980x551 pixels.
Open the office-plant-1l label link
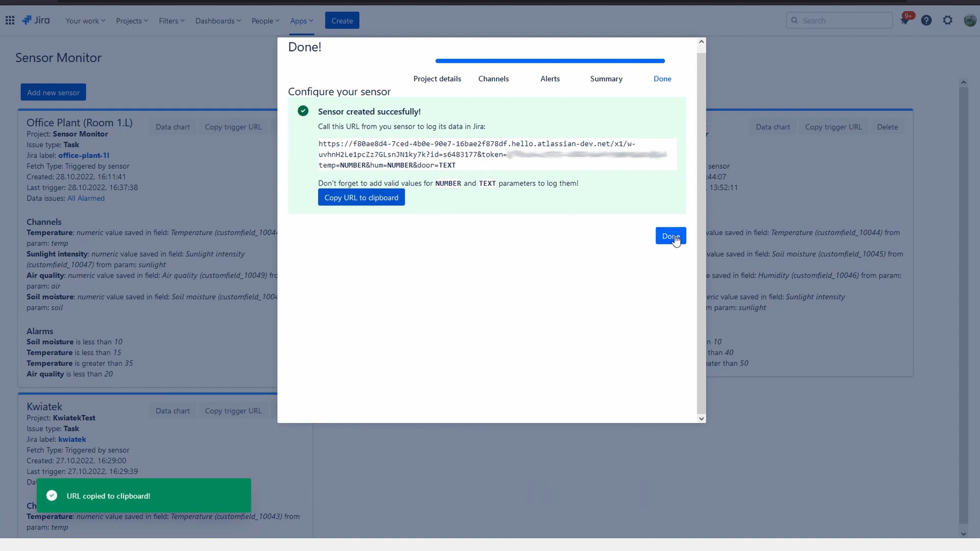tap(84, 156)
